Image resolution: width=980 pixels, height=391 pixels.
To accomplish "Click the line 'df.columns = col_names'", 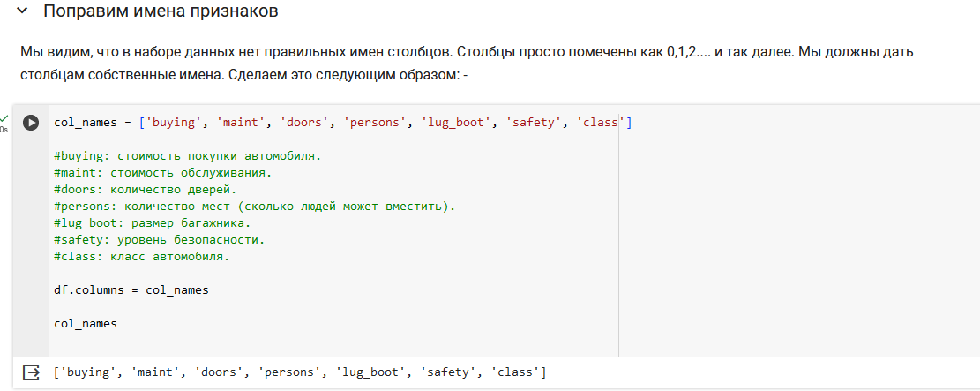I will [x=131, y=290].
